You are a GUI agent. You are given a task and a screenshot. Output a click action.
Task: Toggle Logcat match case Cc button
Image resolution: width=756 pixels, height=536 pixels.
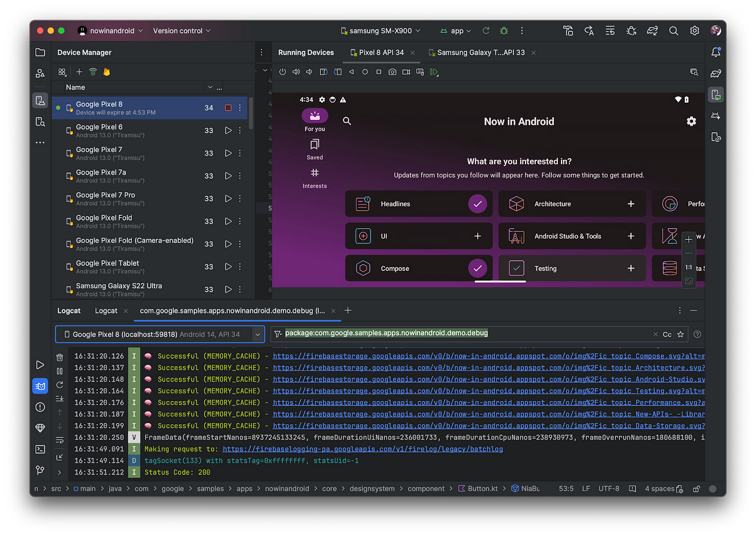pyautogui.click(x=667, y=335)
